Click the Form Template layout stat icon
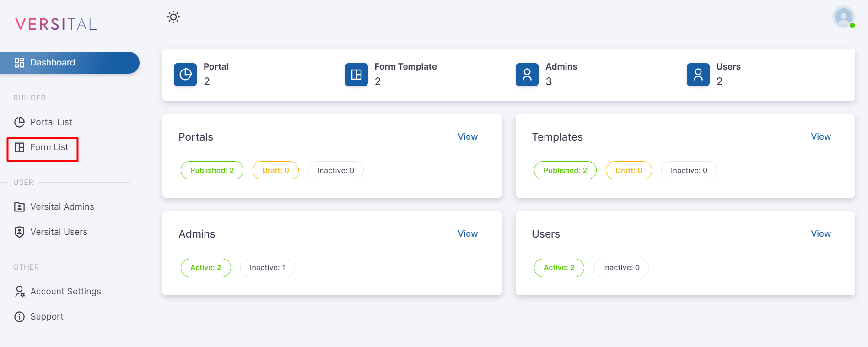 pyautogui.click(x=356, y=75)
